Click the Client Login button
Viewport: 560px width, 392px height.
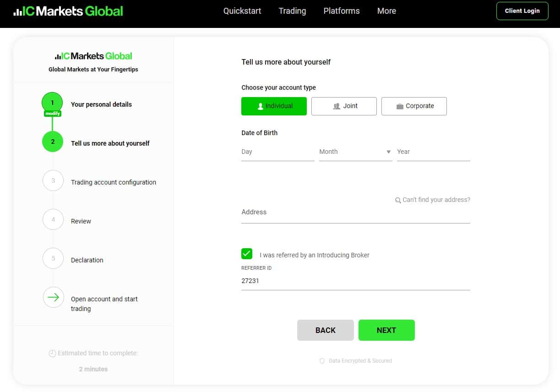(522, 11)
